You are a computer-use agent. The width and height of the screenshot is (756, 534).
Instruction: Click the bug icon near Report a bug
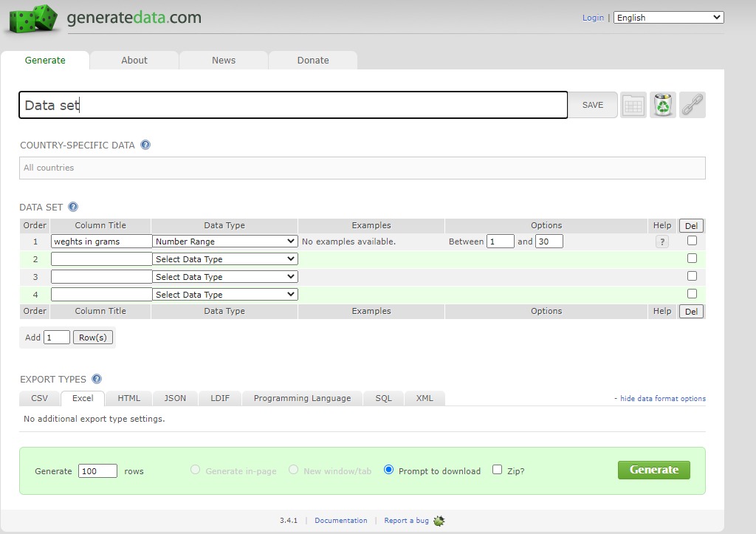439,521
